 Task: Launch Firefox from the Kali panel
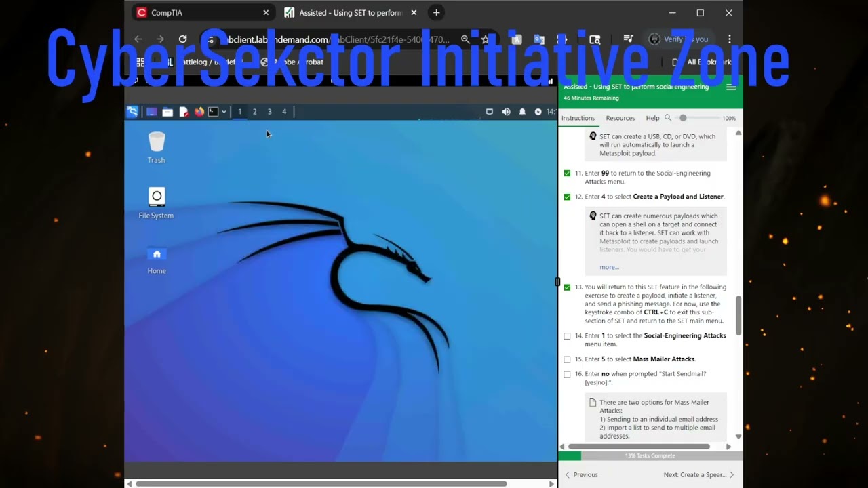(x=199, y=112)
